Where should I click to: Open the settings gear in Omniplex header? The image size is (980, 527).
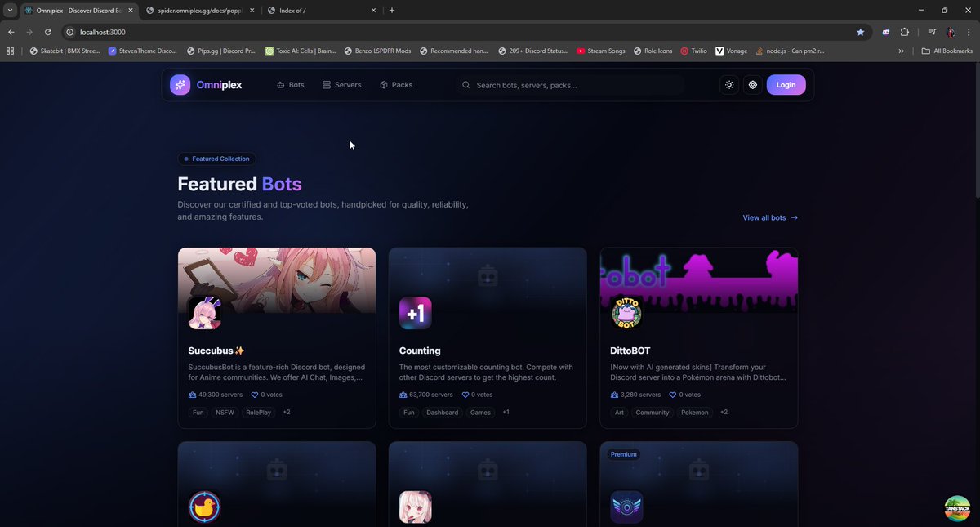[753, 85]
